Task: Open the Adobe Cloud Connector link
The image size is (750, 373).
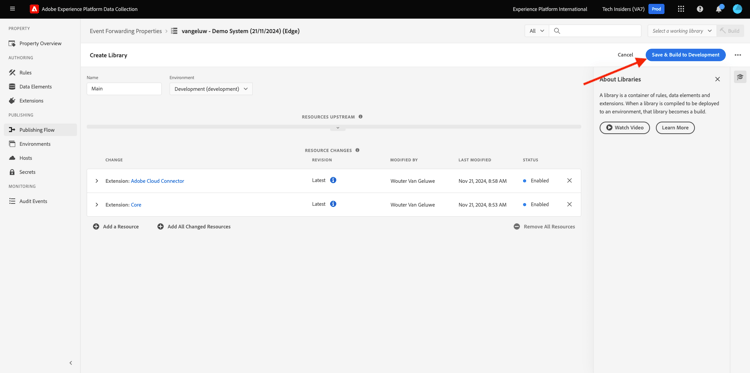Action: (157, 181)
